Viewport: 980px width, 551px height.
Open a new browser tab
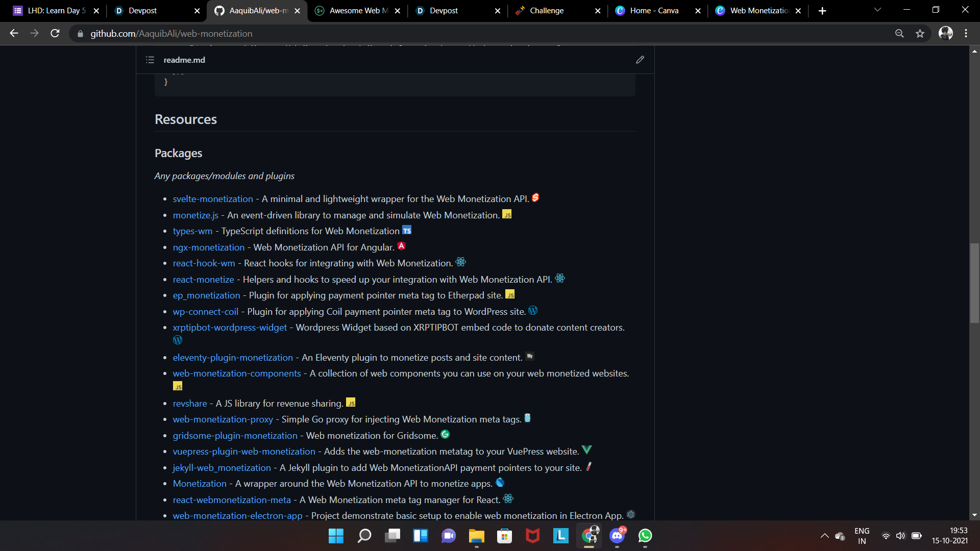click(822, 11)
